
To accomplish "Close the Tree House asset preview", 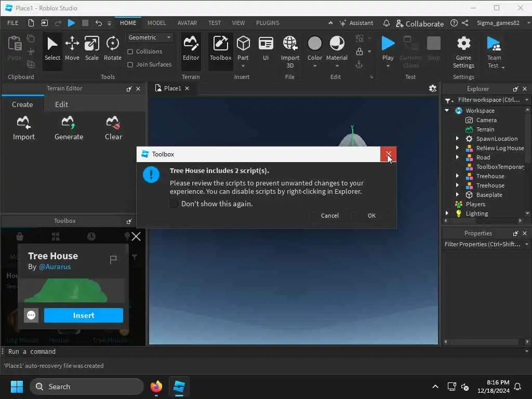I will (x=136, y=236).
